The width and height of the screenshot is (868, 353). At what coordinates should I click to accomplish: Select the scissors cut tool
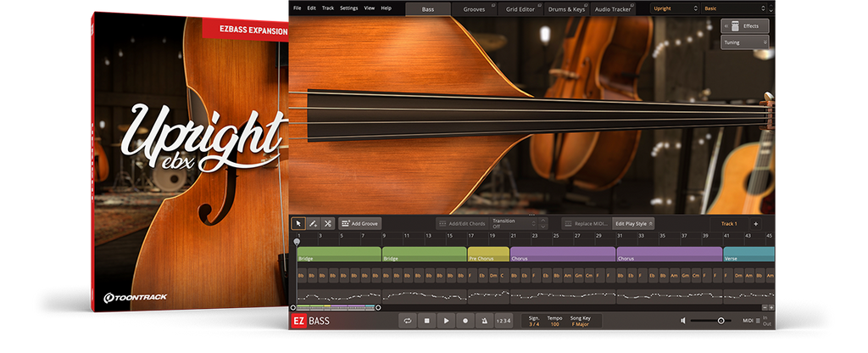328,224
